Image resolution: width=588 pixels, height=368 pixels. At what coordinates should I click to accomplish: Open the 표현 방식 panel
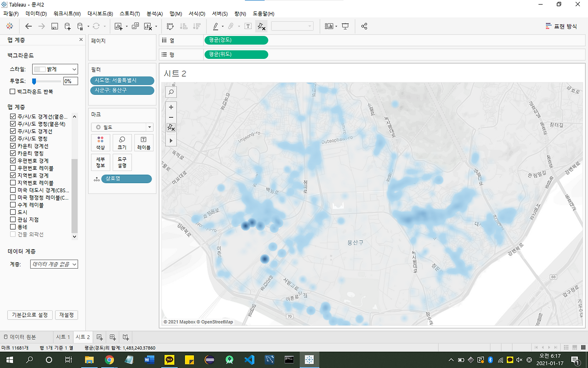[561, 26]
